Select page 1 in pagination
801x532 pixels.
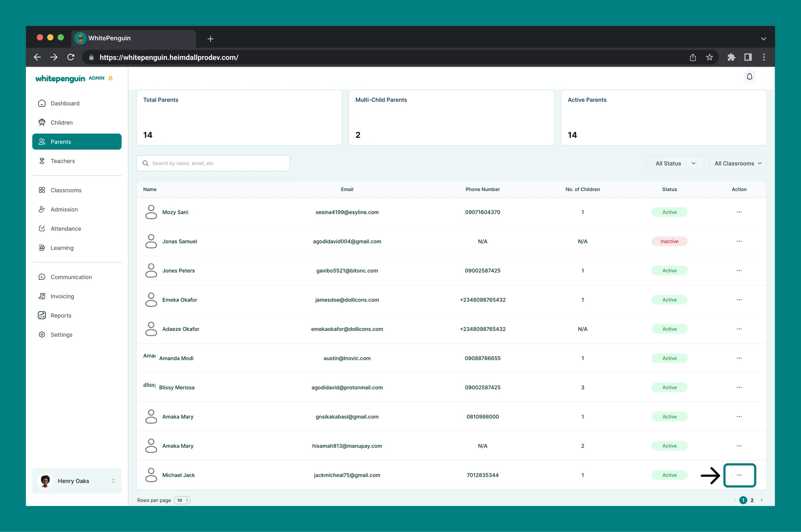(x=743, y=500)
